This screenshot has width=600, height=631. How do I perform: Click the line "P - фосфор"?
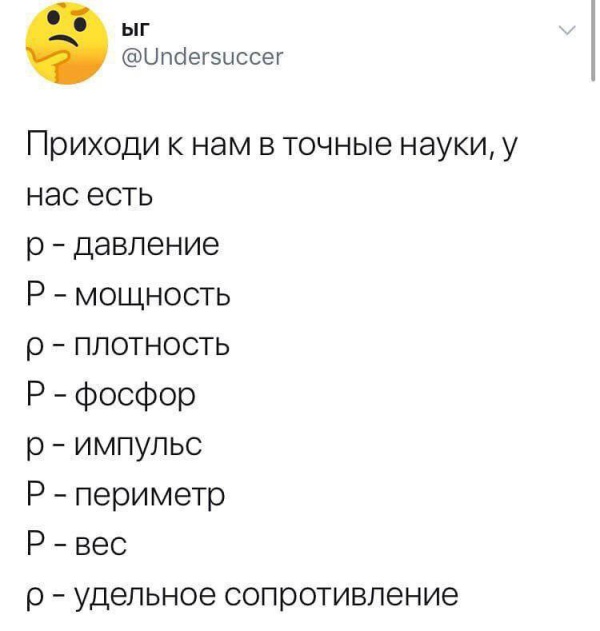pyautogui.click(x=111, y=396)
